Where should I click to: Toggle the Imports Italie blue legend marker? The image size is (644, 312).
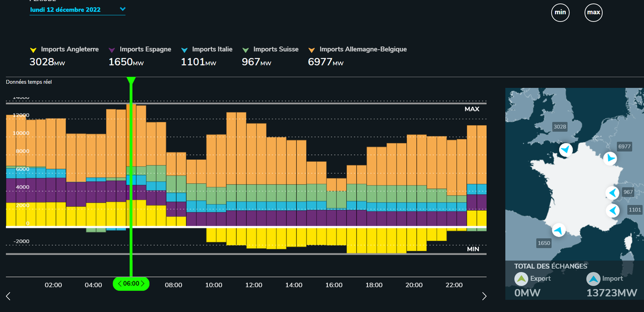click(x=185, y=50)
